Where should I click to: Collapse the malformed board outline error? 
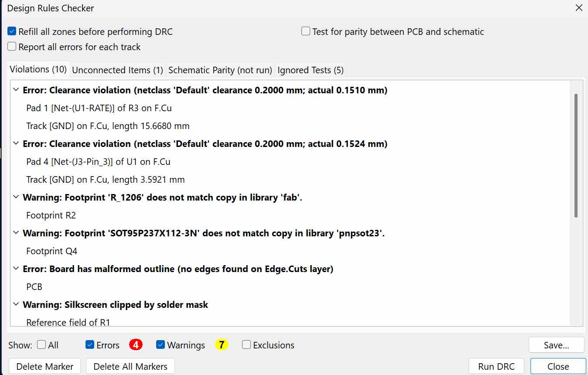[16, 269]
